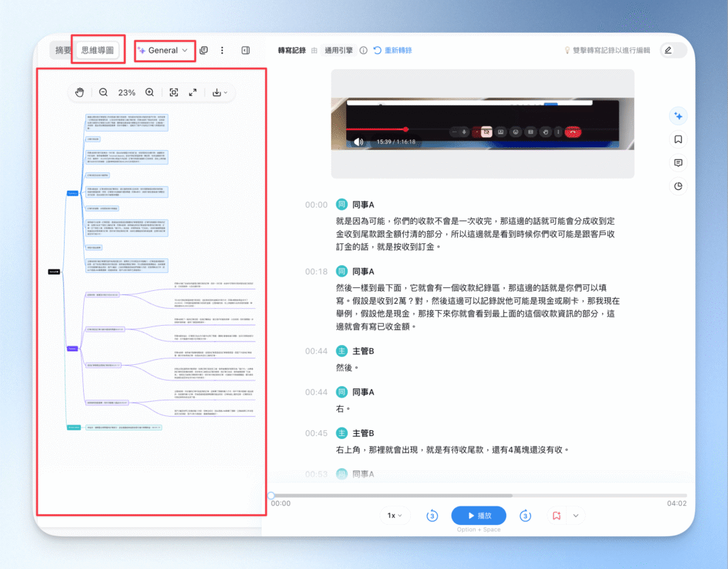
Task: Open the three-dot more options menu
Action: (x=223, y=50)
